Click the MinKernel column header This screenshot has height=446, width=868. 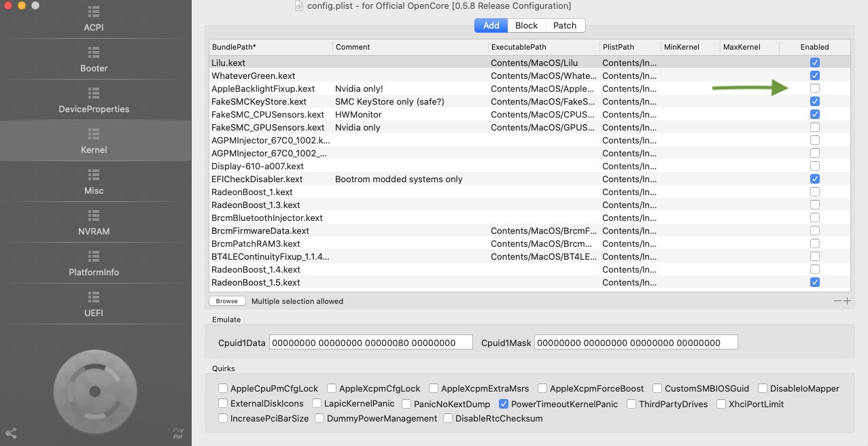pyautogui.click(x=690, y=47)
